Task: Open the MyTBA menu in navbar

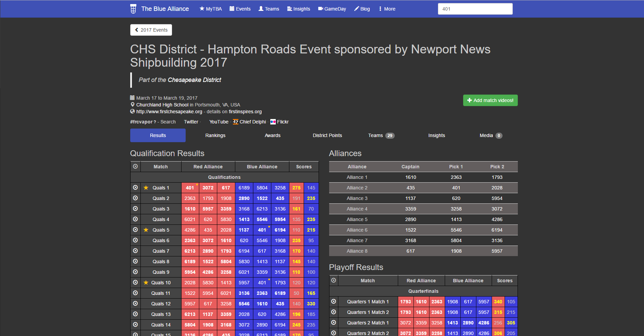Action: [x=210, y=9]
